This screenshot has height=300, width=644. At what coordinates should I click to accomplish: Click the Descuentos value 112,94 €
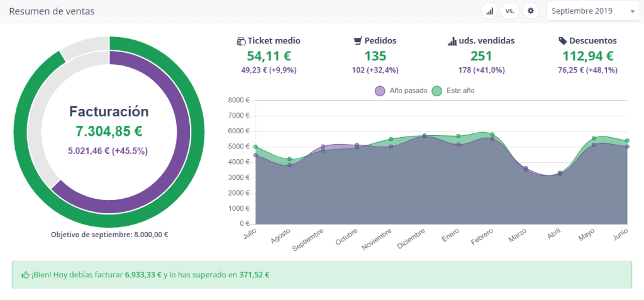(588, 56)
